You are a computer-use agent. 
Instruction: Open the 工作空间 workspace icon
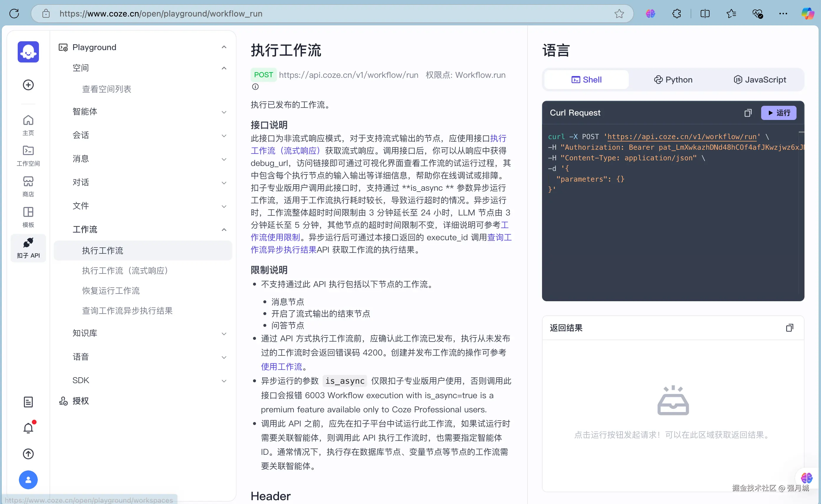(x=28, y=155)
